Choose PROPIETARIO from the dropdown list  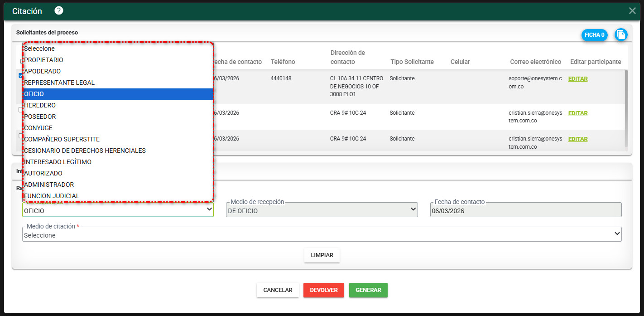point(43,60)
